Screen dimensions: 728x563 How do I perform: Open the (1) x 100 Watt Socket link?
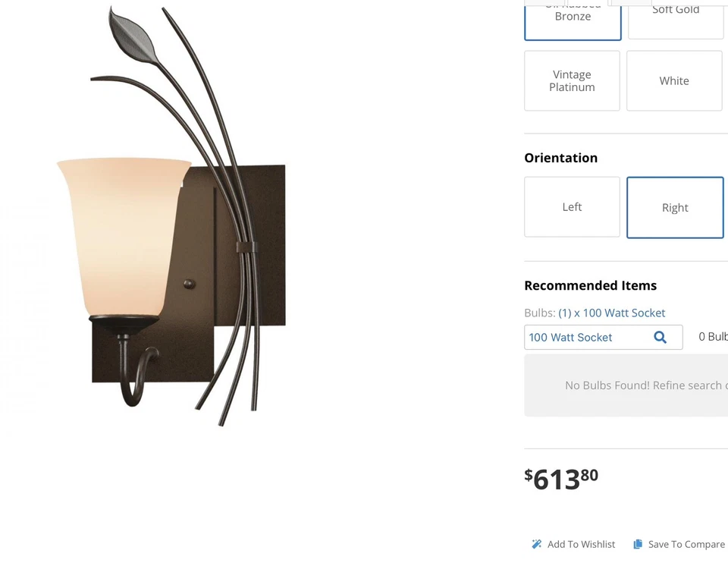(611, 313)
